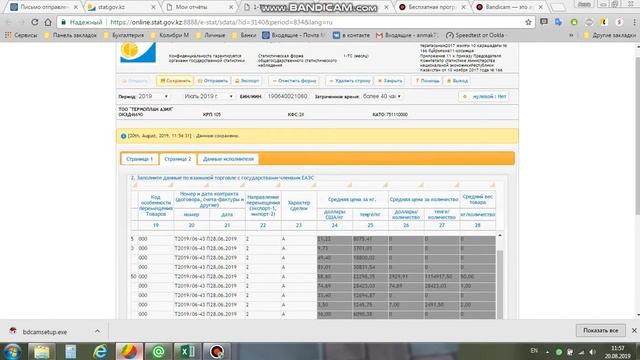
Task: Open the Банки bookmark folder
Action: [244, 36]
